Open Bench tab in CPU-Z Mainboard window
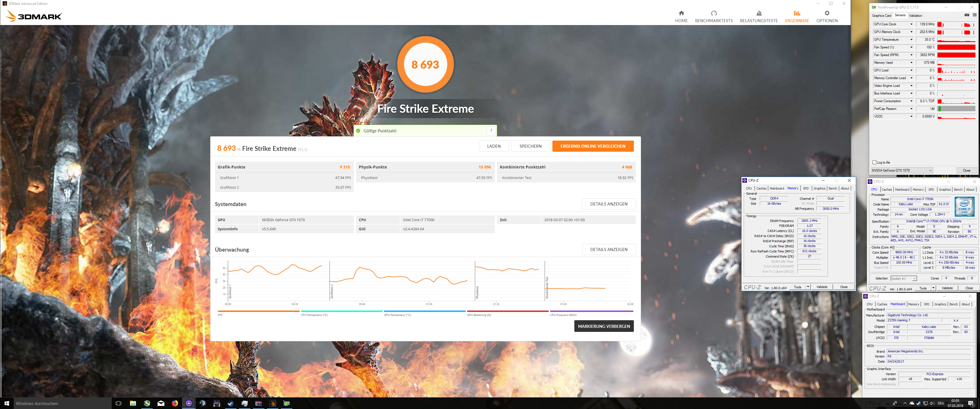The width and height of the screenshot is (980, 409). (x=954, y=305)
